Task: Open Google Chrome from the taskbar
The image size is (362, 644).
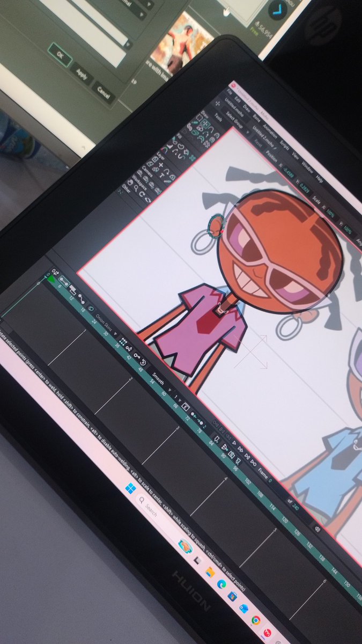Action: tap(256, 620)
